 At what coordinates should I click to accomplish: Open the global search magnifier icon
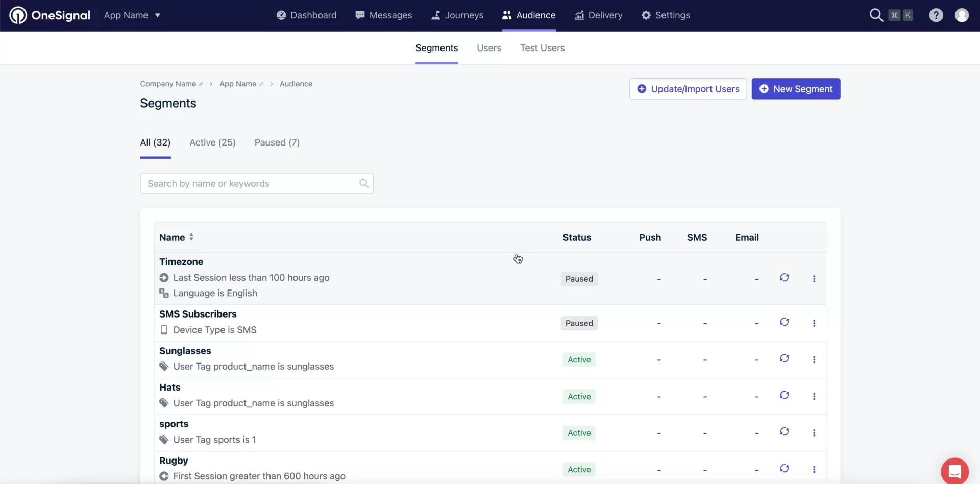pyautogui.click(x=876, y=15)
